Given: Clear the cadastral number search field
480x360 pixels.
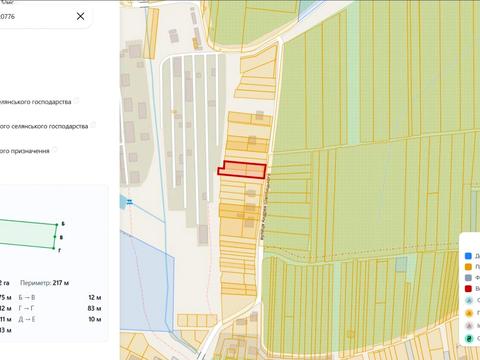Looking at the screenshot, I should (80, 16).
